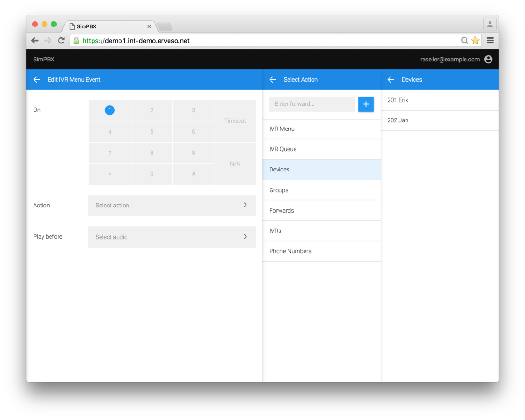The width and height of the screenshot is (525, 420).
Task: Select keypad digit 8
Action: tap(152, 153)
